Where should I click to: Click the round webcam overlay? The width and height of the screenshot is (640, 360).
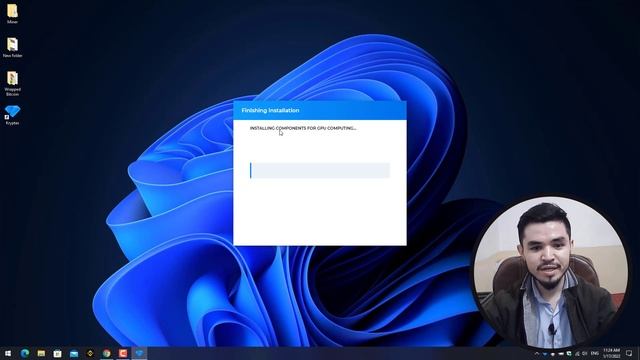(550, 272)
